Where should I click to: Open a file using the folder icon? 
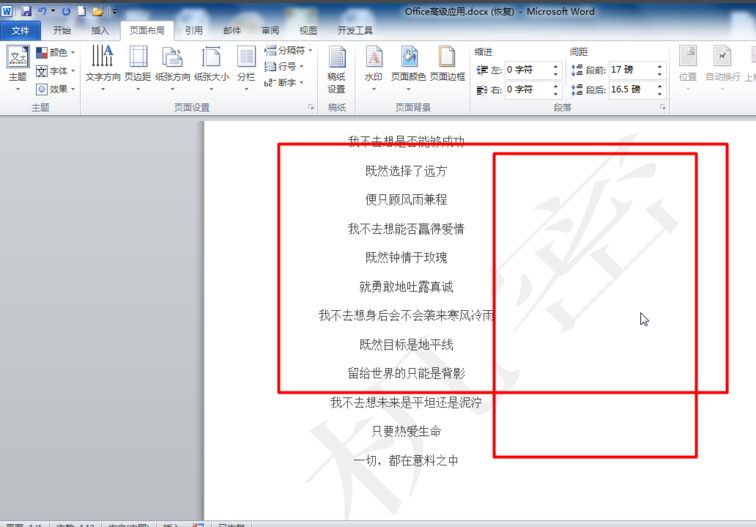(98, 11)
